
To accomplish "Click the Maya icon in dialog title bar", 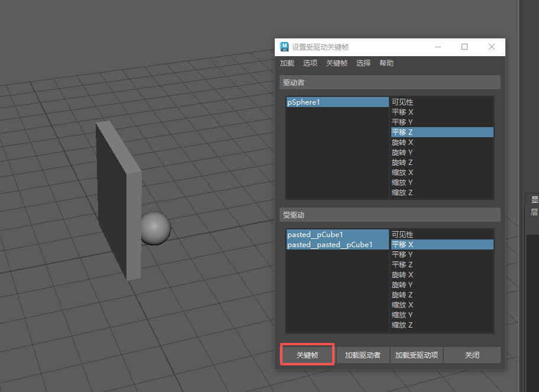I will point(284,47).
